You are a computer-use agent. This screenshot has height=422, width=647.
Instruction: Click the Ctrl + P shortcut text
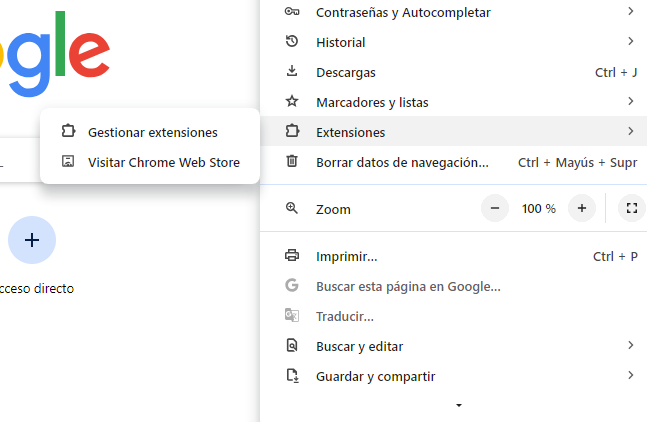[x=615, y=256]
